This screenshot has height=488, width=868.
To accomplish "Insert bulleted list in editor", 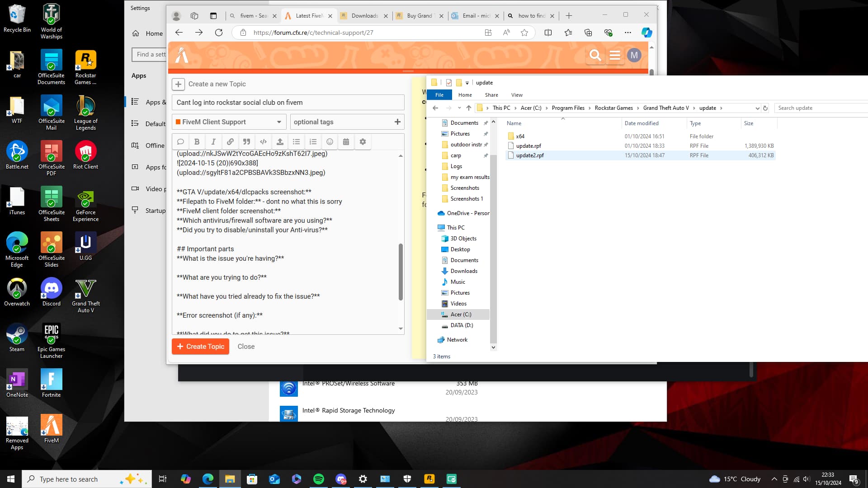I will (296, 142).
